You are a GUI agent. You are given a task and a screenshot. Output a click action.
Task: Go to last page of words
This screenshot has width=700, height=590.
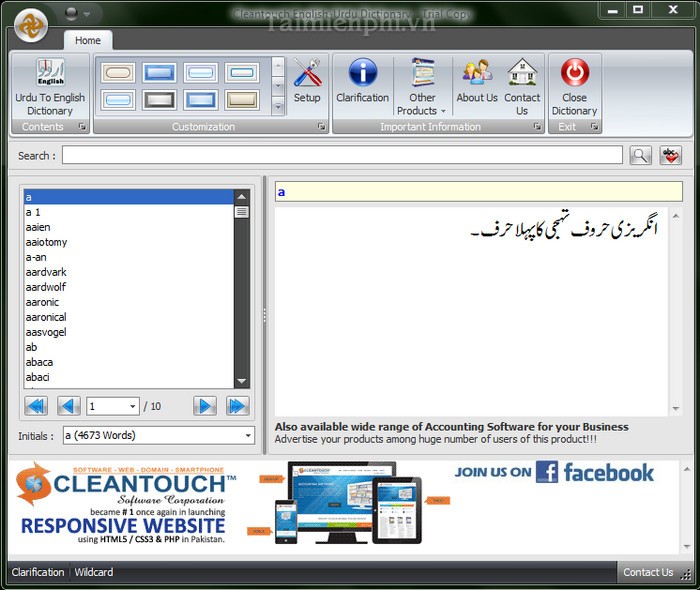coord(238,406)
